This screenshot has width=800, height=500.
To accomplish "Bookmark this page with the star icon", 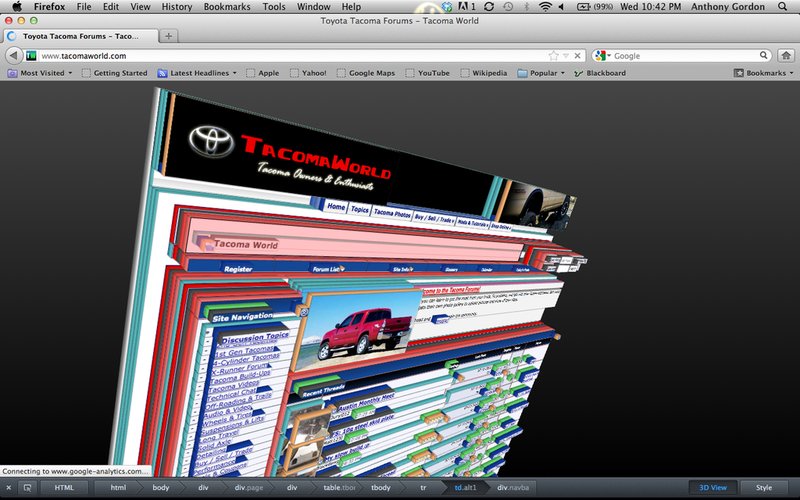I will [554, 56].
